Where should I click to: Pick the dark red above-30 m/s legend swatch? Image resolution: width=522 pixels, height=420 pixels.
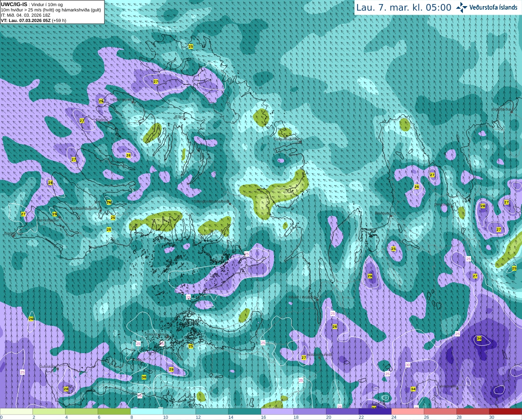tap(506, 412)
